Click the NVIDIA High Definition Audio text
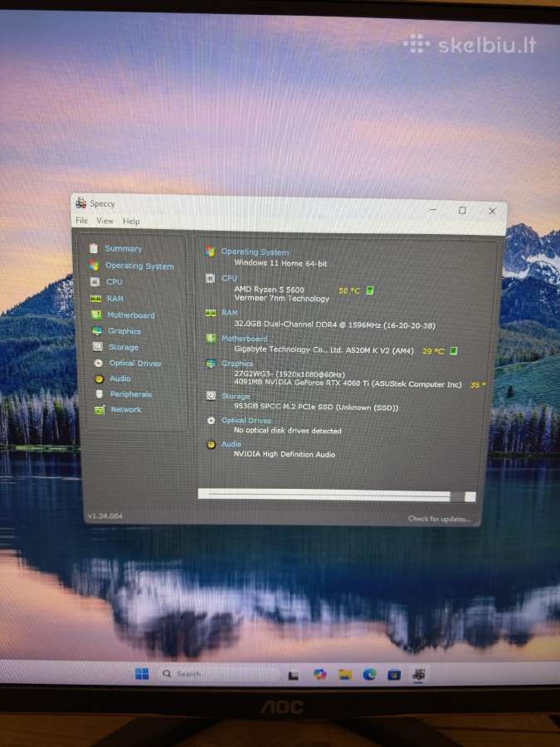The height and width of the screenshot is (747, 560). coord(285,455)
